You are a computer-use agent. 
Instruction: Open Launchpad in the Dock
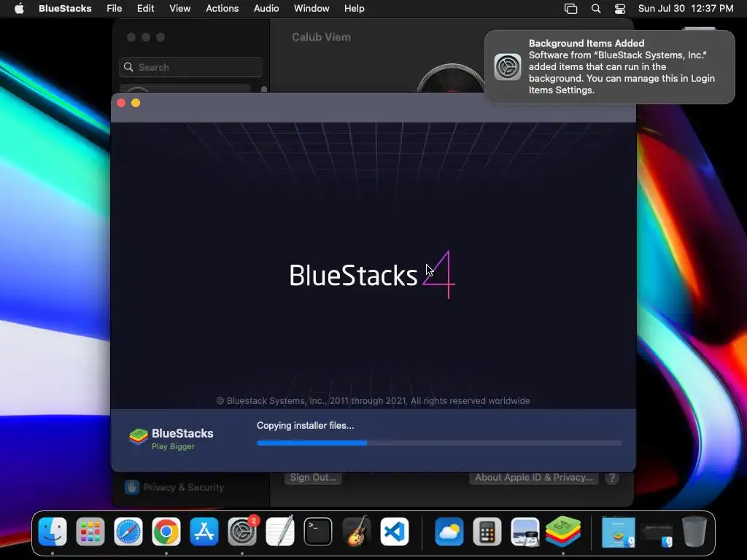coord(90,532)
